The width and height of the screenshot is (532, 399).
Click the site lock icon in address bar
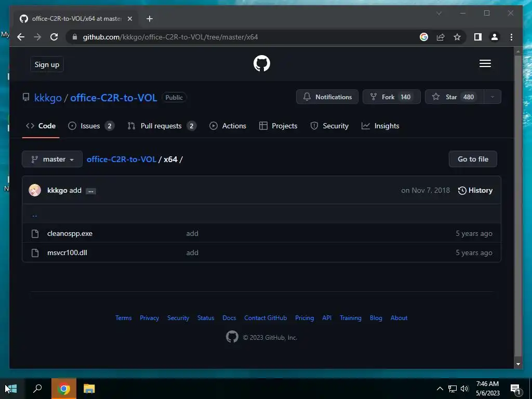[x=75, y=37]
